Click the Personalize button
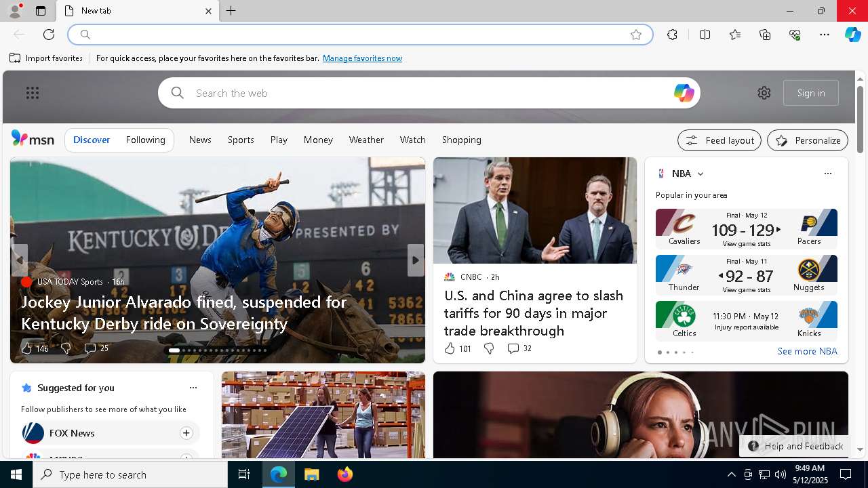Viewport: 868px width, 488px height. (x=808, y=140)
